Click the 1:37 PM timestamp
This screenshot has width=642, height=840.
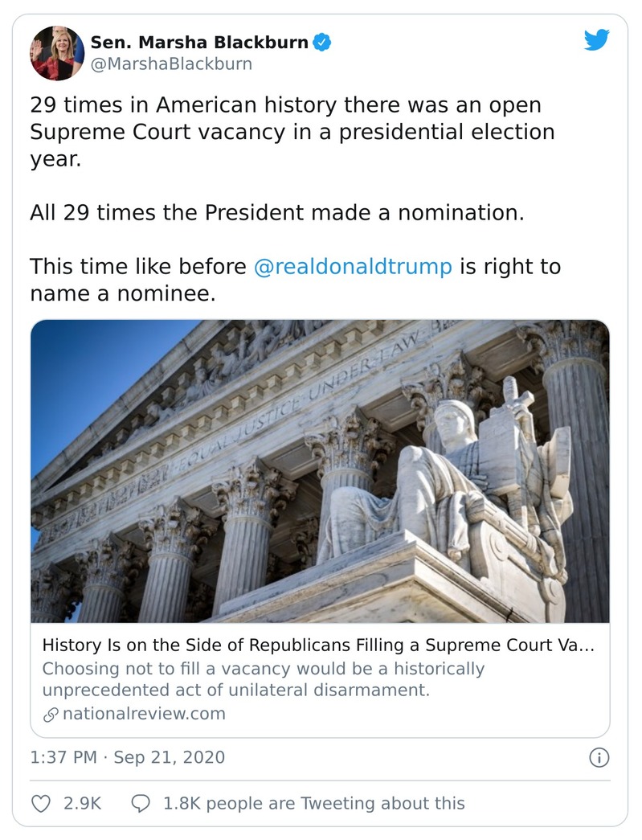[x=63, y=757]
